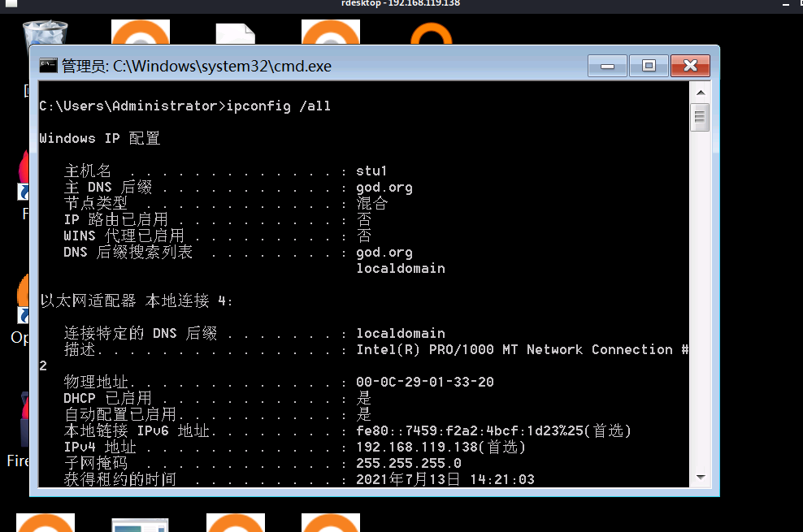Click the cmd.exe icon in the title bar

tap(48, 66)
